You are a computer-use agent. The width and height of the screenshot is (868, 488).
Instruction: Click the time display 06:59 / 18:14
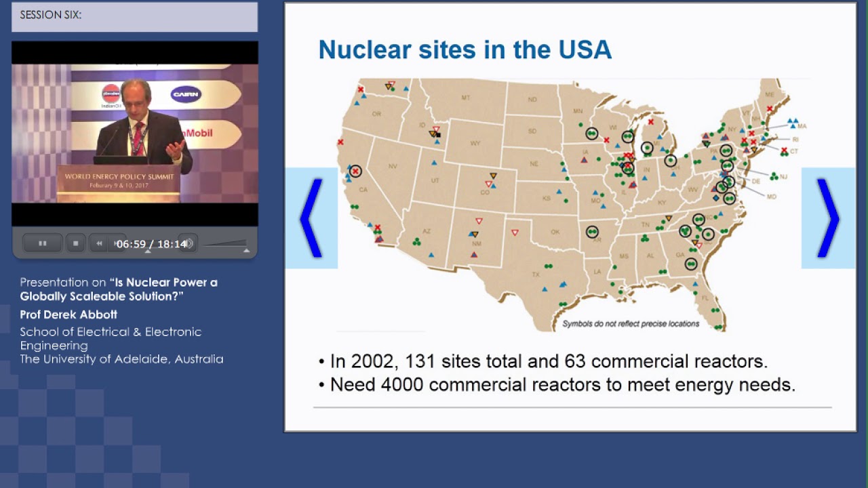(x=151, y=244)
